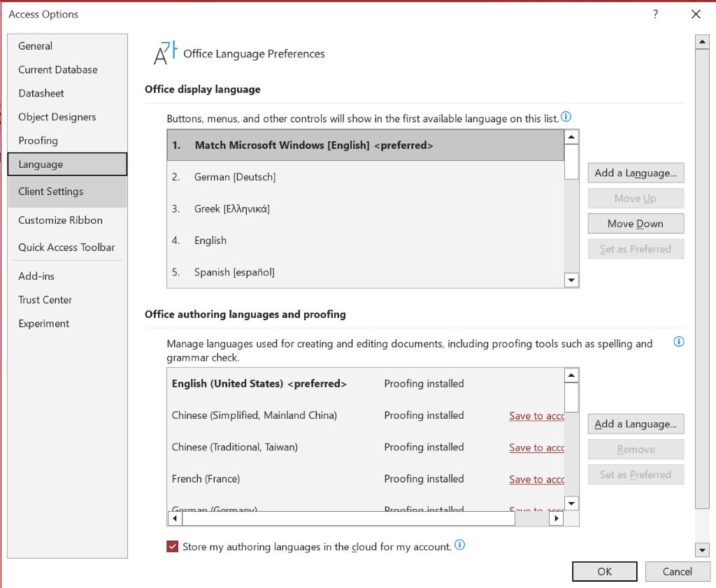Open the General options category

point(68,46)
